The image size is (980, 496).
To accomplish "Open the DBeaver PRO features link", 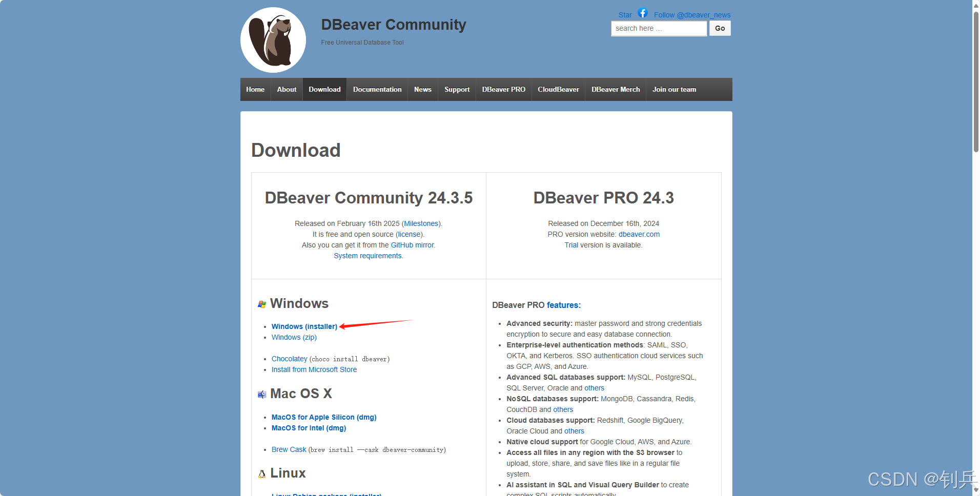I will pyautogui.click(x=563, y=305).
